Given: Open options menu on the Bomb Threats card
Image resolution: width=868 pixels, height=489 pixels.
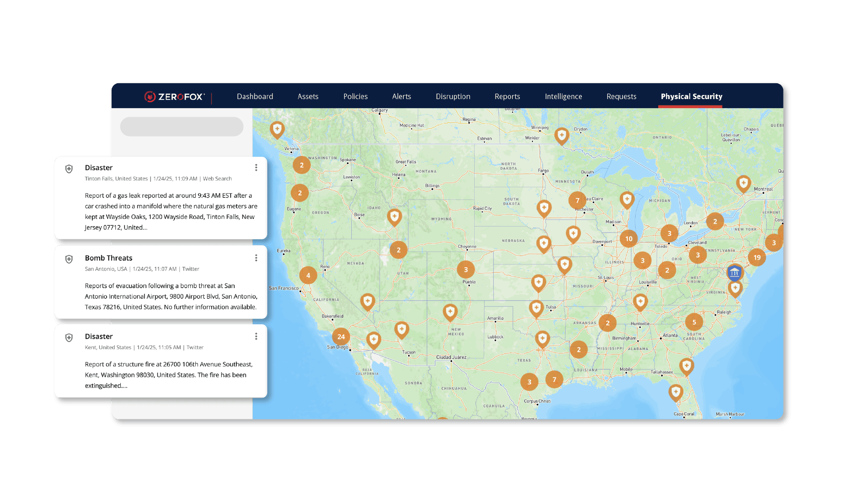Looking at the screenshot, I should (x=256, y=258).
